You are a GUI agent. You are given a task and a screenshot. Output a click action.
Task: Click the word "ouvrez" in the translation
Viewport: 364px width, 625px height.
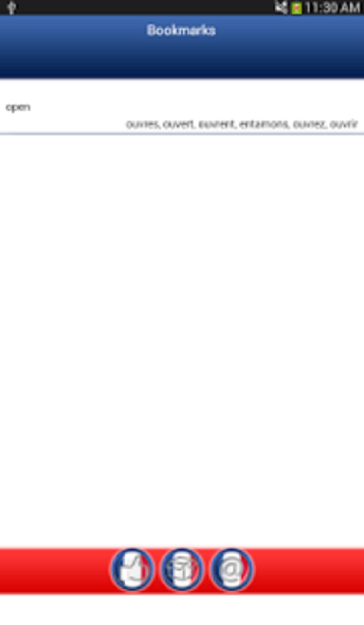(309, 124)
